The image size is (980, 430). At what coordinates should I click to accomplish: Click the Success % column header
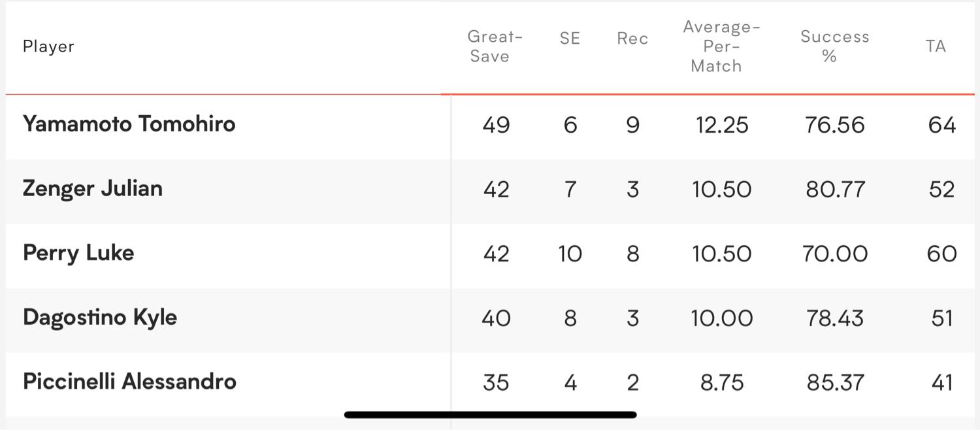pyautogui.click(x=835, y=46)
